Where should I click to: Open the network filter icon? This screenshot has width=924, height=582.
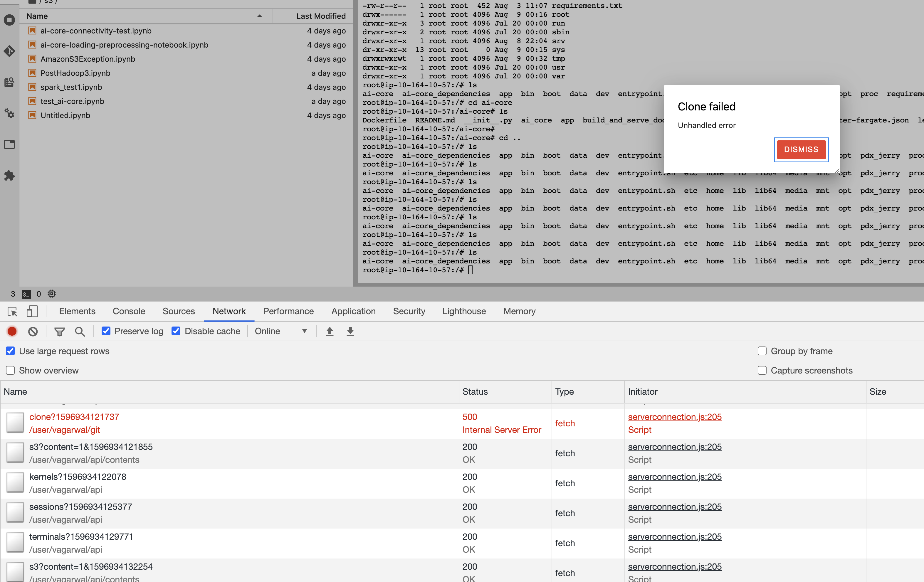60,331
